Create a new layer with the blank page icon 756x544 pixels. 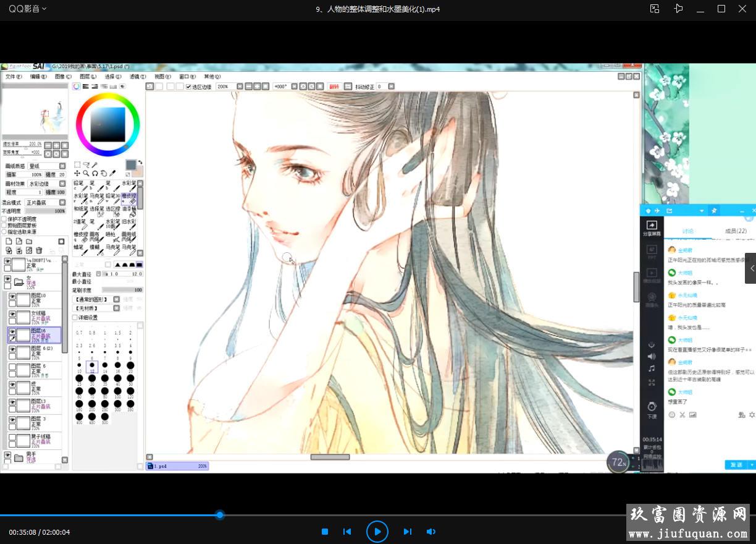tap(9, 241)
